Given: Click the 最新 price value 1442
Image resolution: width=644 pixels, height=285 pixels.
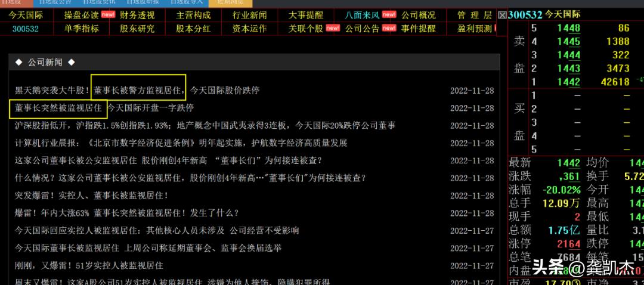Looking at the screenshot, I should pyautogui.click(x=569, y=163).
